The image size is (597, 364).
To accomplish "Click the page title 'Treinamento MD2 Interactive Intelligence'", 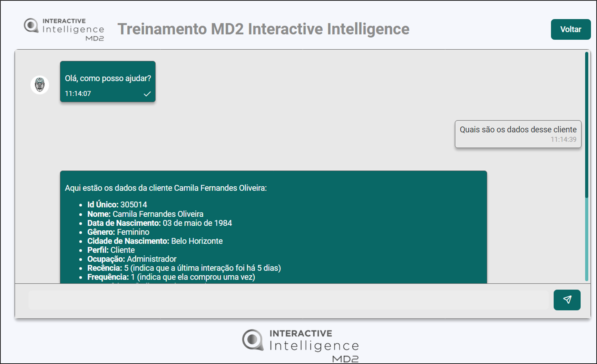I will (x=263, y=29).
